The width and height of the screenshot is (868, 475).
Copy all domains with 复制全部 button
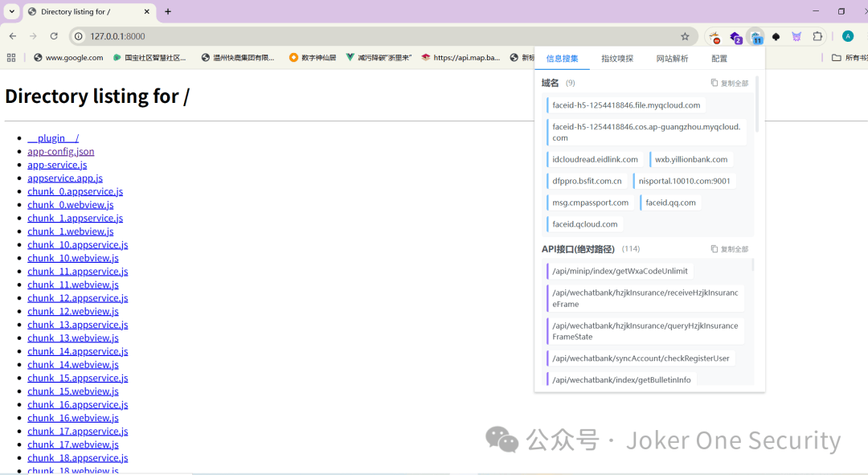(730, 83)
